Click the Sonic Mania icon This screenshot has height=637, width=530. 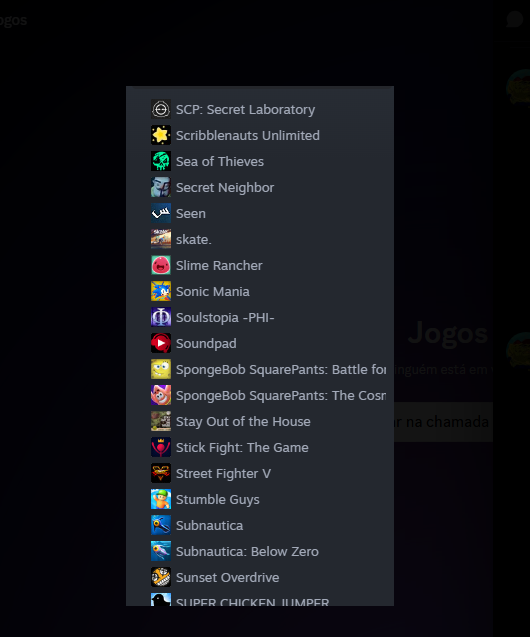161,291
